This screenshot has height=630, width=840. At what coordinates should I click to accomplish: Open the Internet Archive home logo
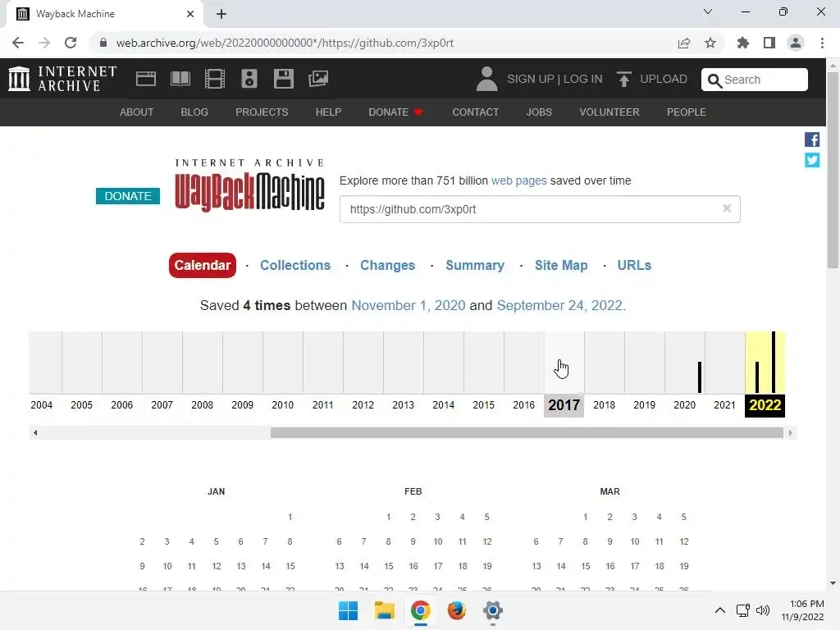pyautogui.click(x=62, y=79)
